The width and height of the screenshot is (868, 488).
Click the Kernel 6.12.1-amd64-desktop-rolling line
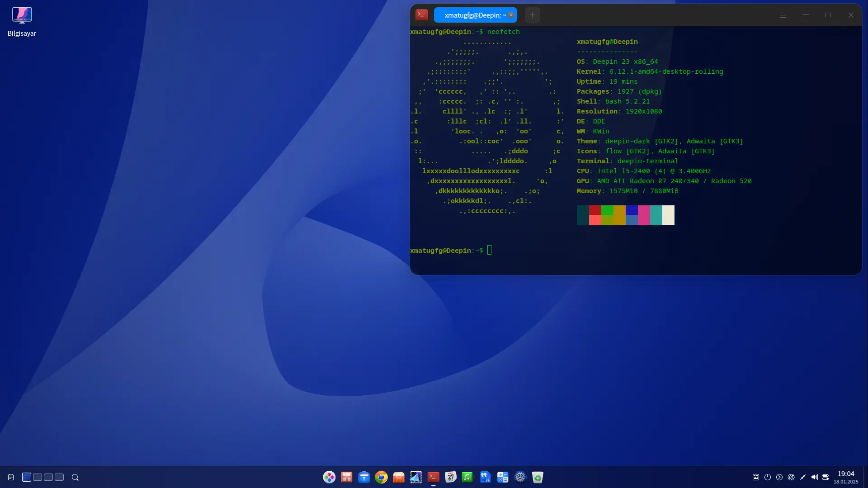pos(650,71)
